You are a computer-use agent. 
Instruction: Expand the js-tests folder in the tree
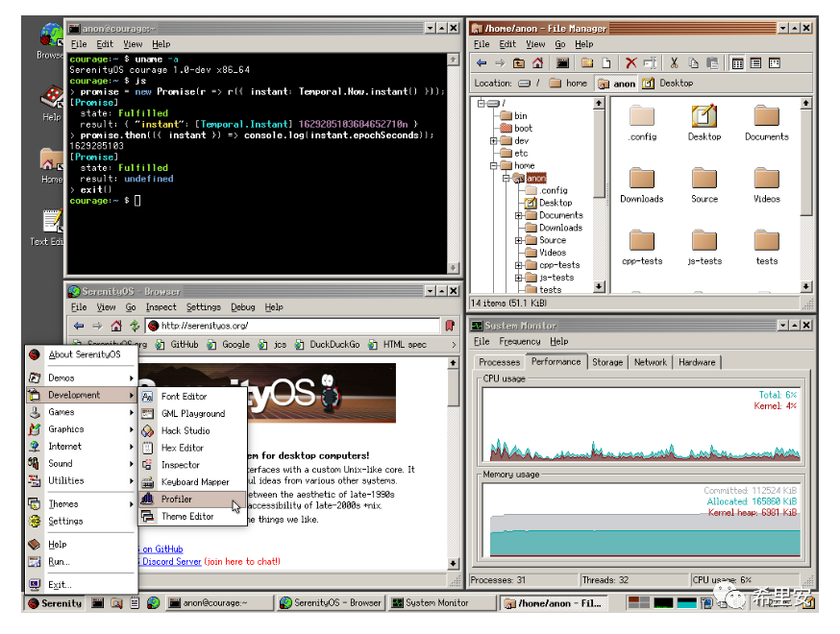518,278
